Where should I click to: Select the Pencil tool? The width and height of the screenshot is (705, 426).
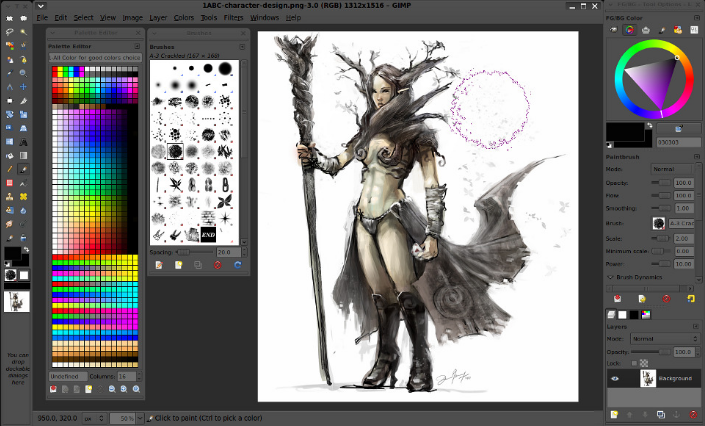[x=9, y=169]
